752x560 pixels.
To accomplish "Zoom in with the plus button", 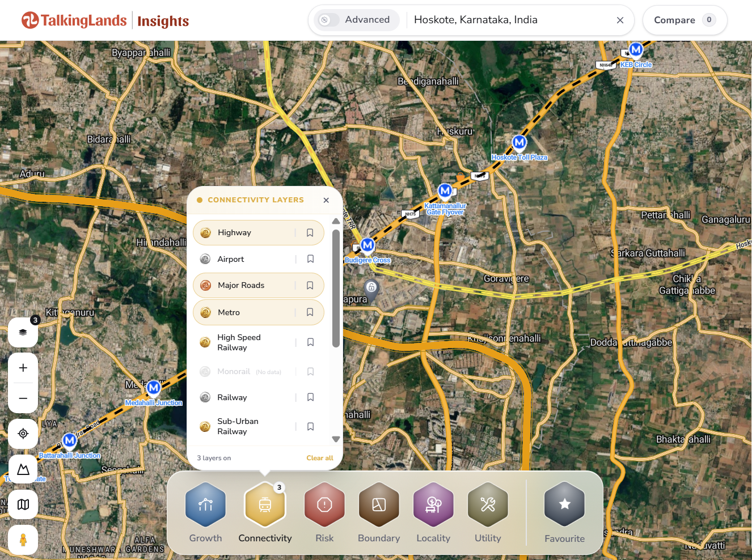I will coord(23,368).
